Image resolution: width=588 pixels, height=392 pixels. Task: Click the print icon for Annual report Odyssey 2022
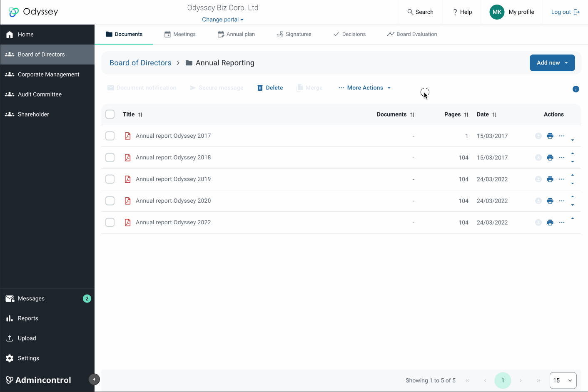[x=550, y=223]
